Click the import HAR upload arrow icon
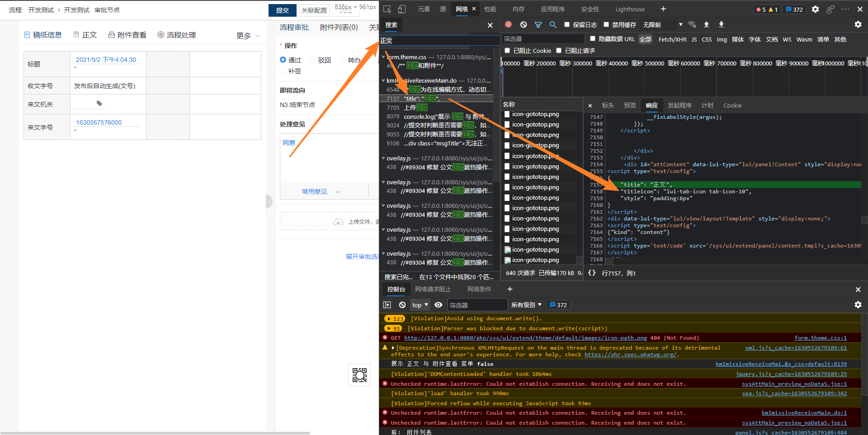 click(707, 24)
